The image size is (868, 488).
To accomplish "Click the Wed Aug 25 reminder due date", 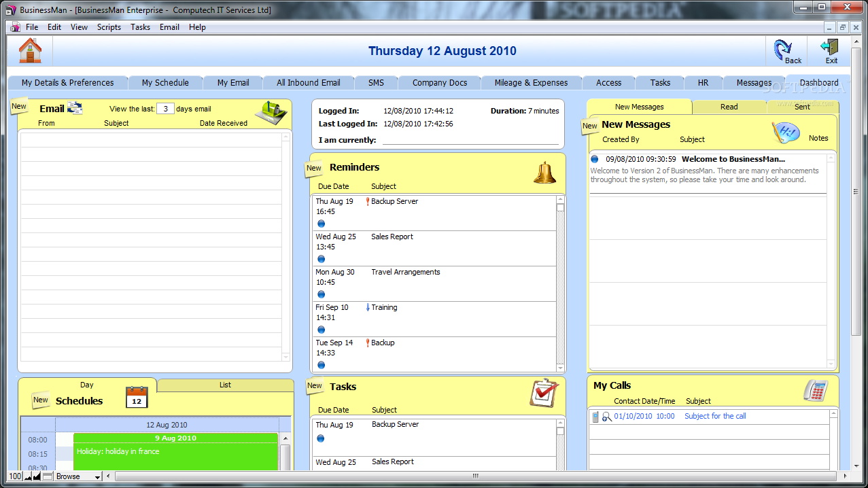I will (x=336, y=237).
